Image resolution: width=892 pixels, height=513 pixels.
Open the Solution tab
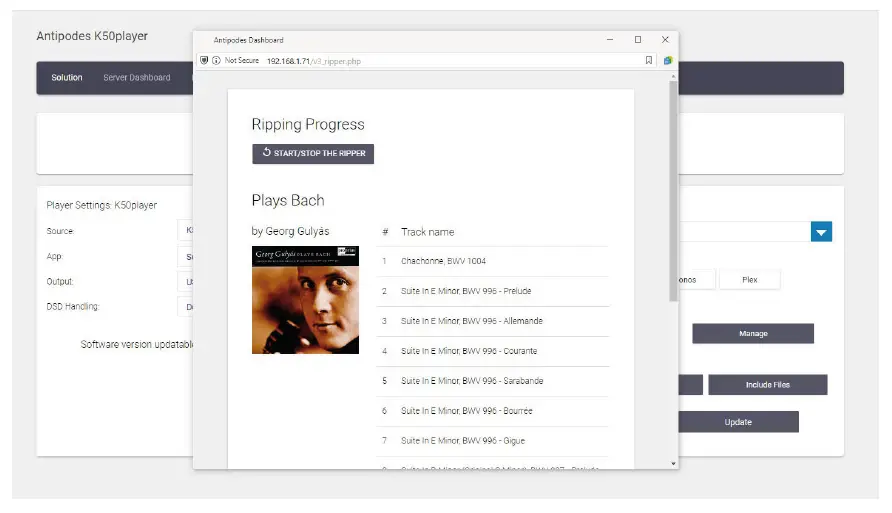coord(67,77)
